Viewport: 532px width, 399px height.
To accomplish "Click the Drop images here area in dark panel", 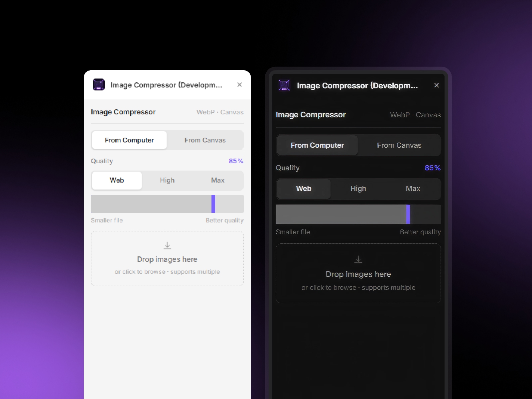I will tap(358, 274).
